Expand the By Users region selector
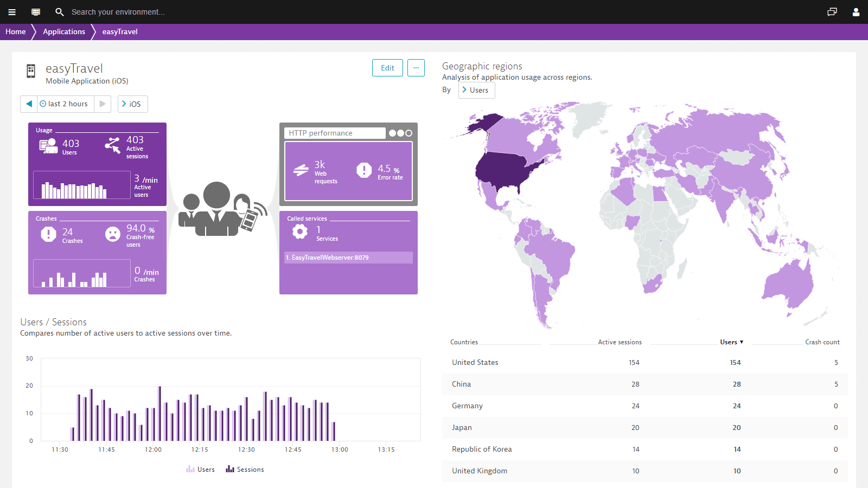The width and height of the screenshot is (868, 488). [477, 90]
